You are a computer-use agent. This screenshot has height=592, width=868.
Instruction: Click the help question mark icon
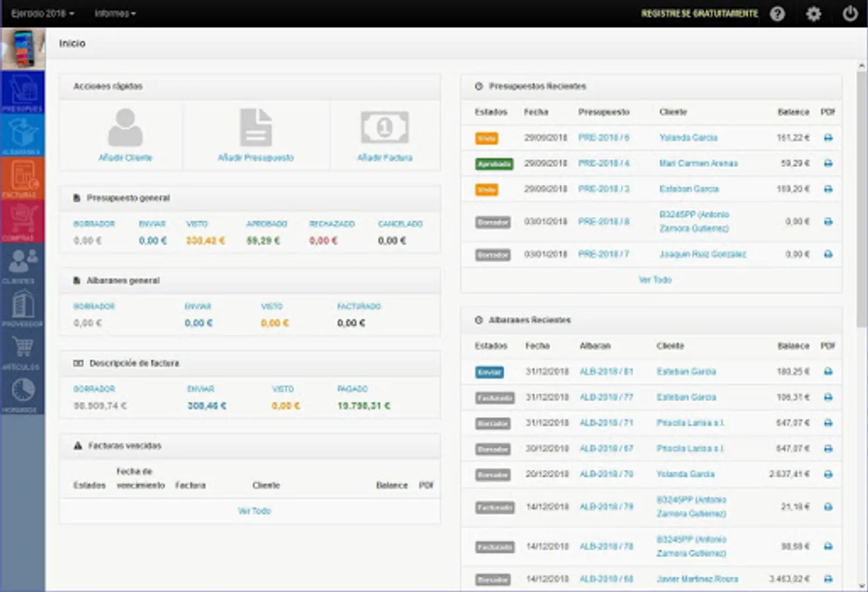pyautogui.click(x=777, y=14)
